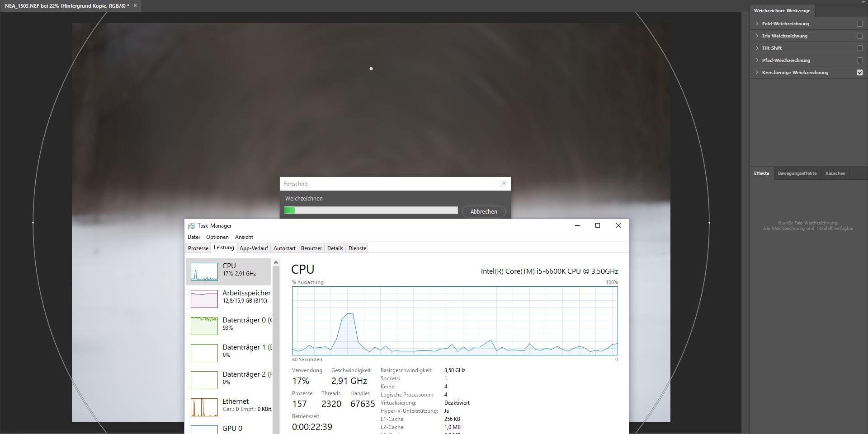This screenshot has height=434, width=868.
Task: Click Abbrechen to cancel blur progress
Action: pos(484,211)
